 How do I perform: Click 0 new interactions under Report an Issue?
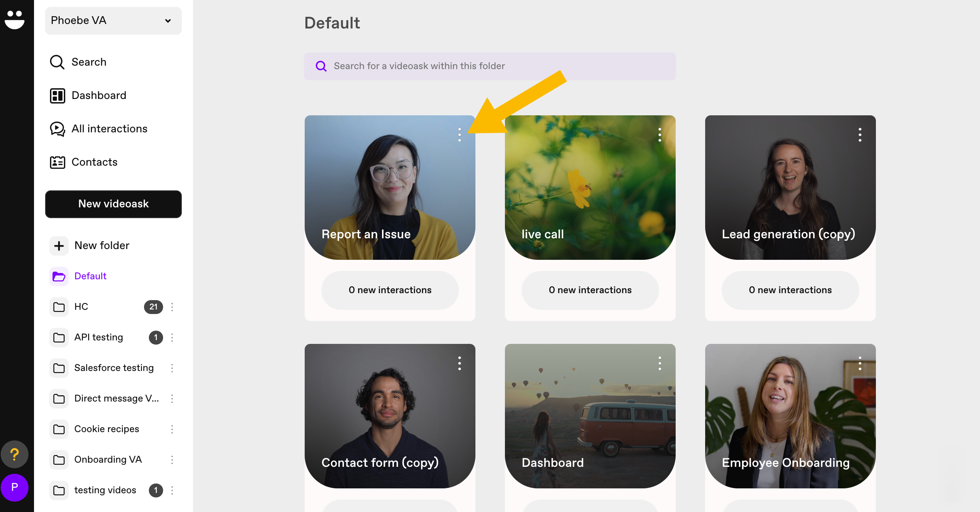[x=390, y=290]
